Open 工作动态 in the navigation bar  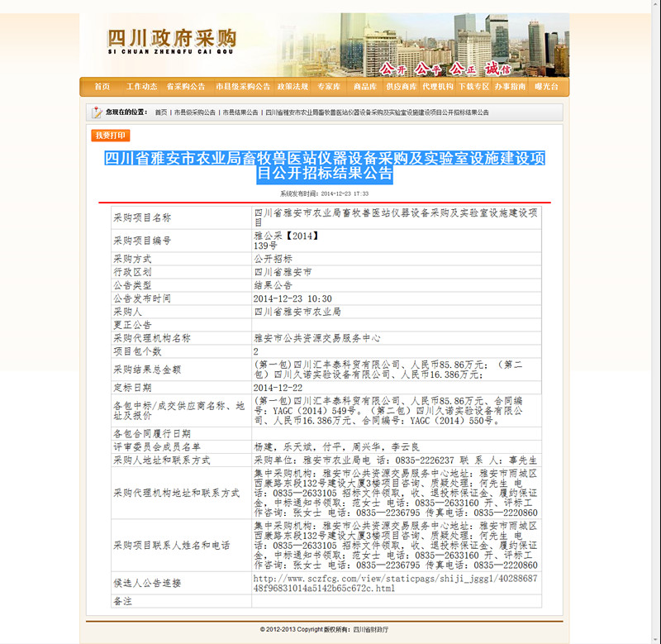click(141, 87)
